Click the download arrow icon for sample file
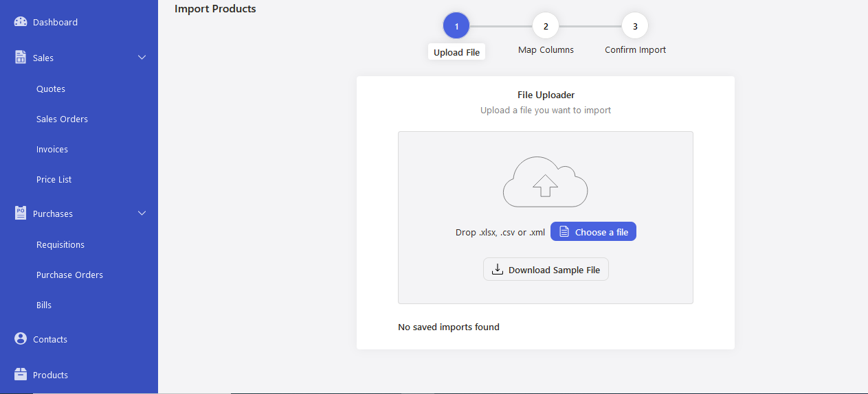Screen dimensions: 868x394 click(498, 270)
